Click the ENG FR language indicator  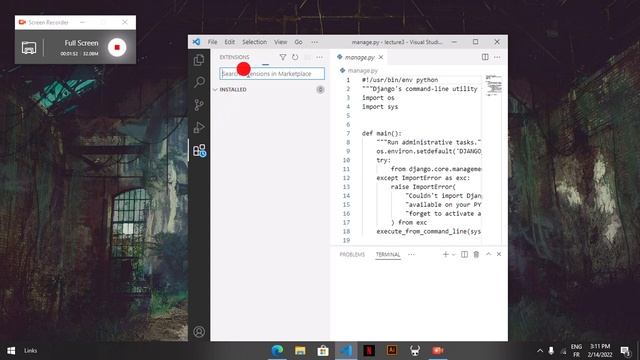point(576,351)
